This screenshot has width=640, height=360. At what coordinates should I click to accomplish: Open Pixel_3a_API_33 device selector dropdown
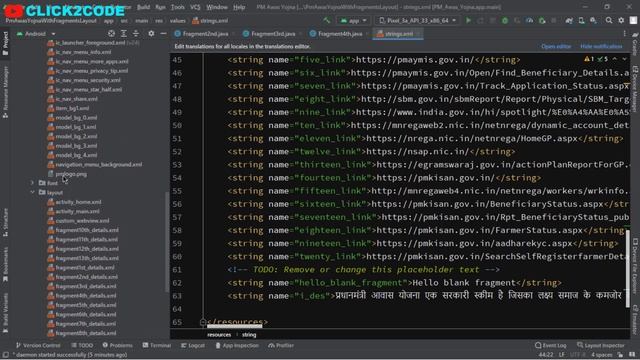tap(417, 20)
